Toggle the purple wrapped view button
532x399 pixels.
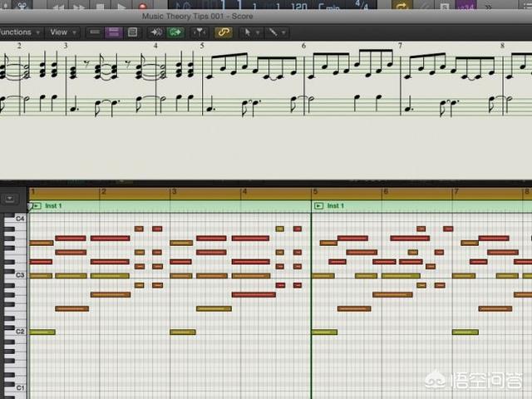[112, 32]
